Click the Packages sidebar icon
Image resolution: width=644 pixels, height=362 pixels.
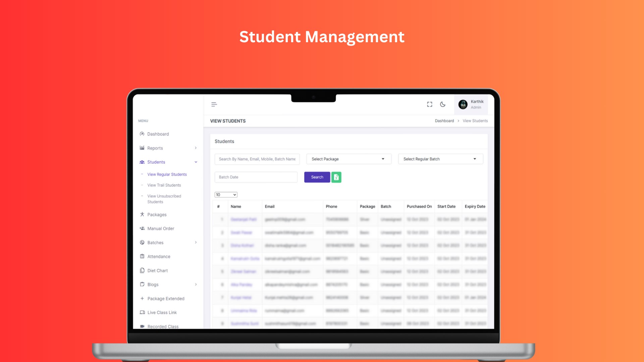(x=142, y=215)
